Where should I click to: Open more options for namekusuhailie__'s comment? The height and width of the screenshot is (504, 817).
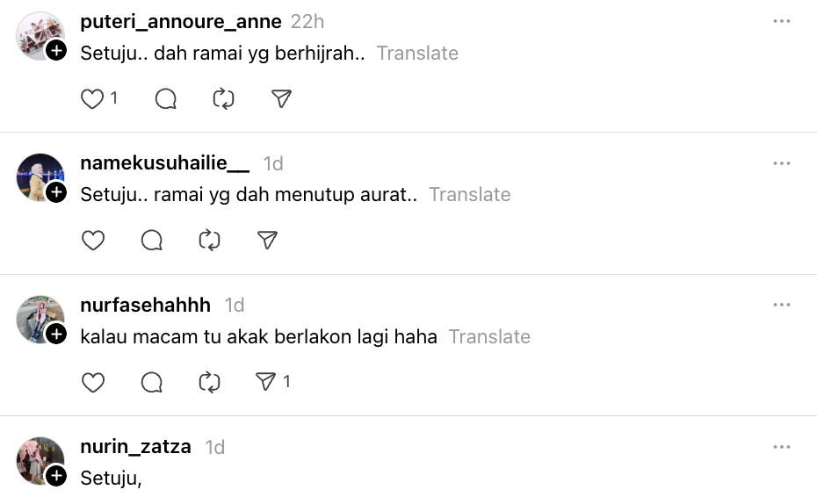(782, 163)
